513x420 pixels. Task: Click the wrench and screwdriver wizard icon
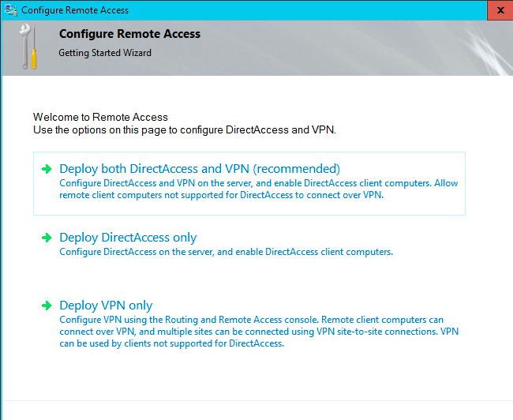click(x=28, y=47)
